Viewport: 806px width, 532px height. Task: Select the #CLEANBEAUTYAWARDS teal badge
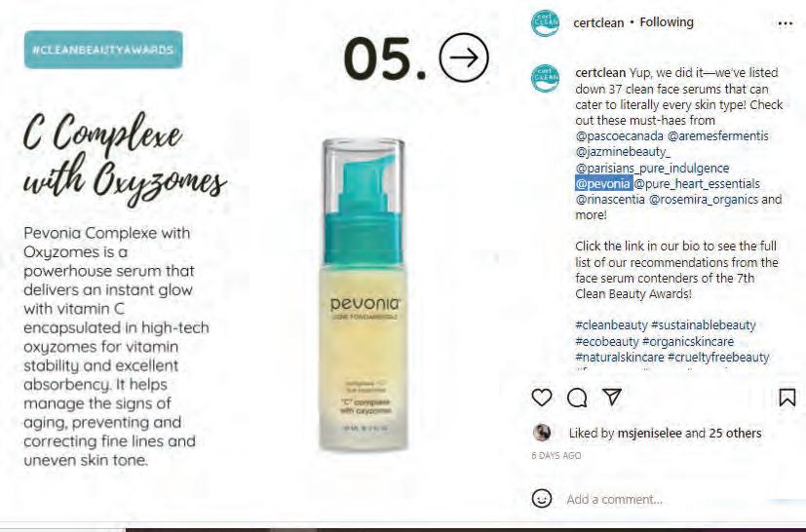point(103,50)
